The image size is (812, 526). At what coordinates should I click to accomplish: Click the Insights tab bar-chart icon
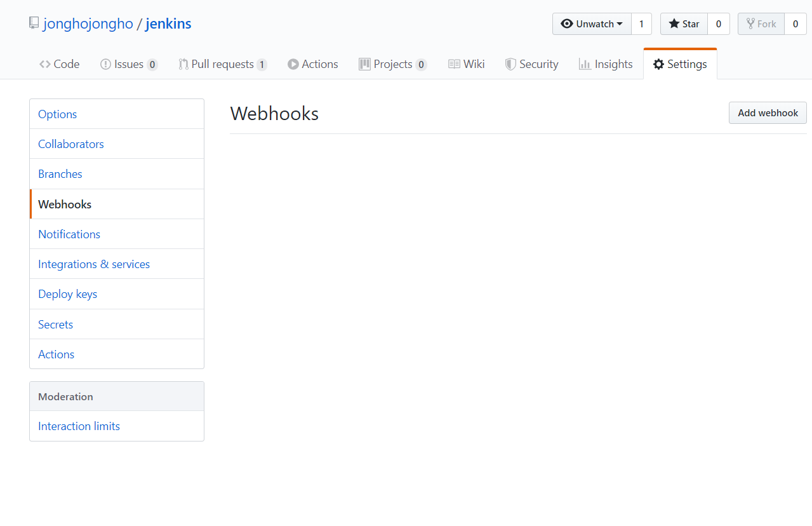[x=585, y=64]
